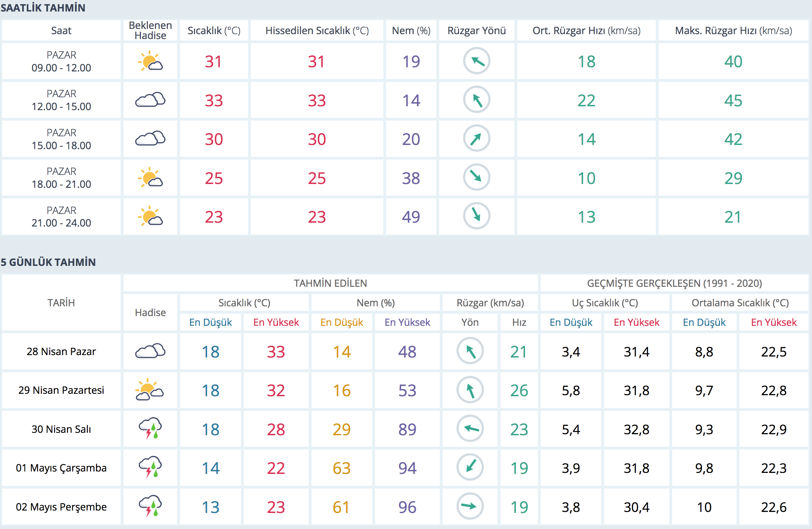
Task: Click average wind speed 22 in hourly table
Action: point(586,100)
